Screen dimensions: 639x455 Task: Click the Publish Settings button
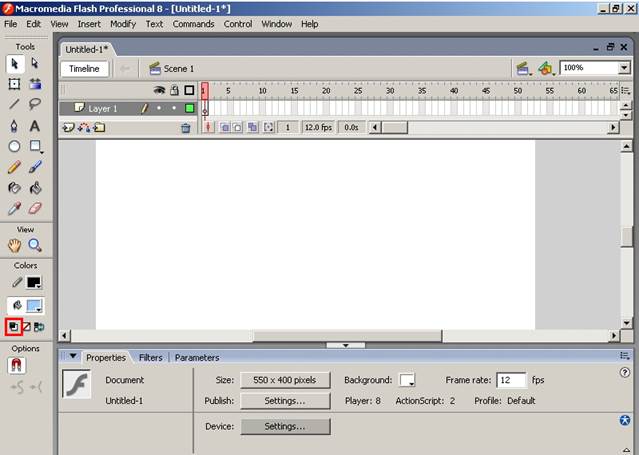[285, 401]
